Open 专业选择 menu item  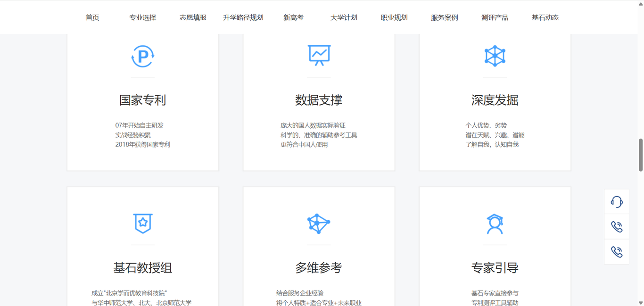[143, 17]
